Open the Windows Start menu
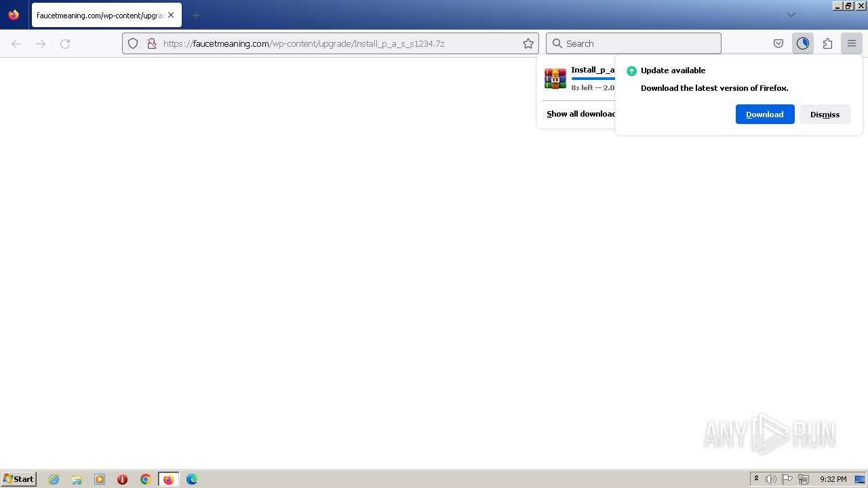868x488 pixels. [x=18, y=479]
